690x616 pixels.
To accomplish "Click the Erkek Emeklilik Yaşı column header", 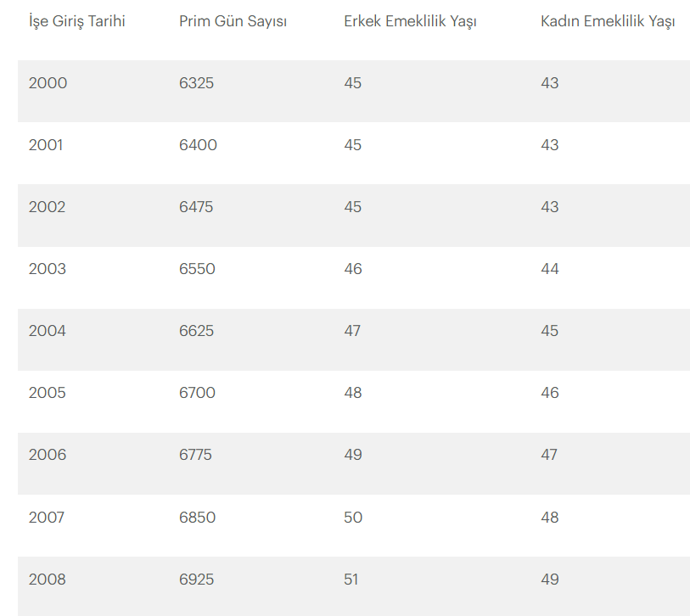I will point(410,21).
